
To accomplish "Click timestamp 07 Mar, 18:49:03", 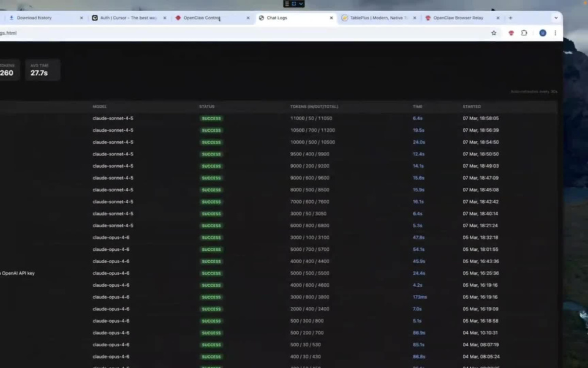I will (x=480, y=166).
